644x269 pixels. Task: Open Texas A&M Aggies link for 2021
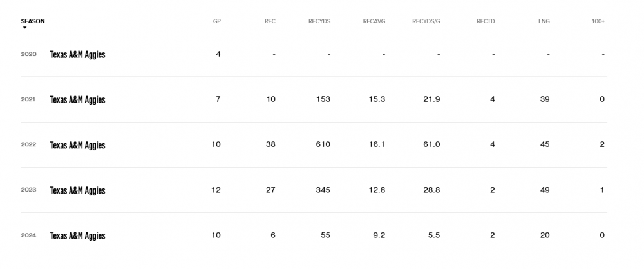pyautogui.click(x=77, y=100)
